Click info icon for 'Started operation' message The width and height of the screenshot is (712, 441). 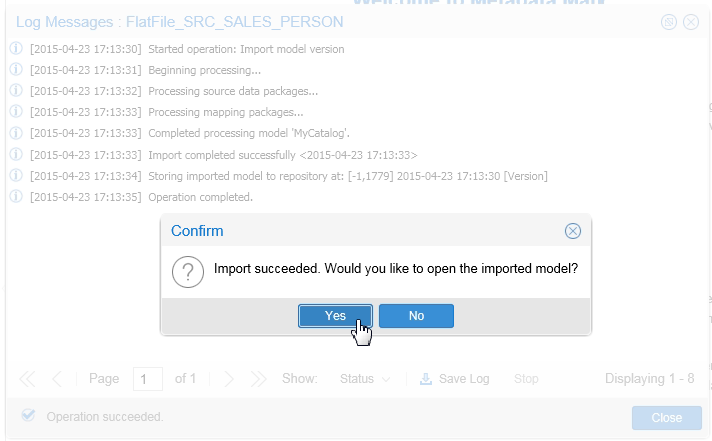[x=16, y=49]
